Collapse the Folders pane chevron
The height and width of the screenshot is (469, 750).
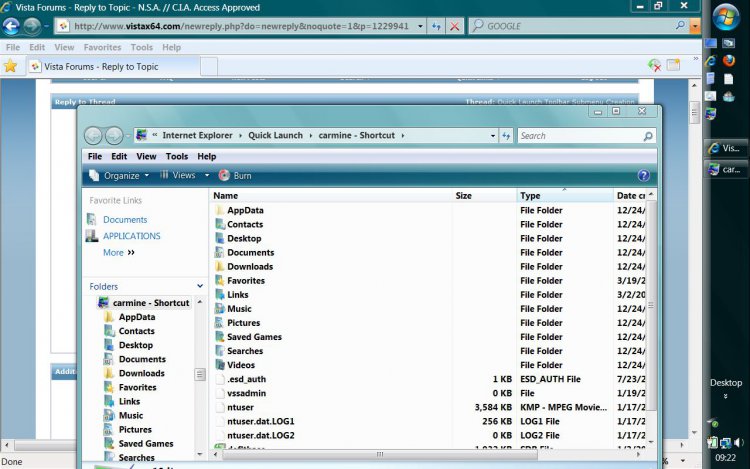point(200,286)
